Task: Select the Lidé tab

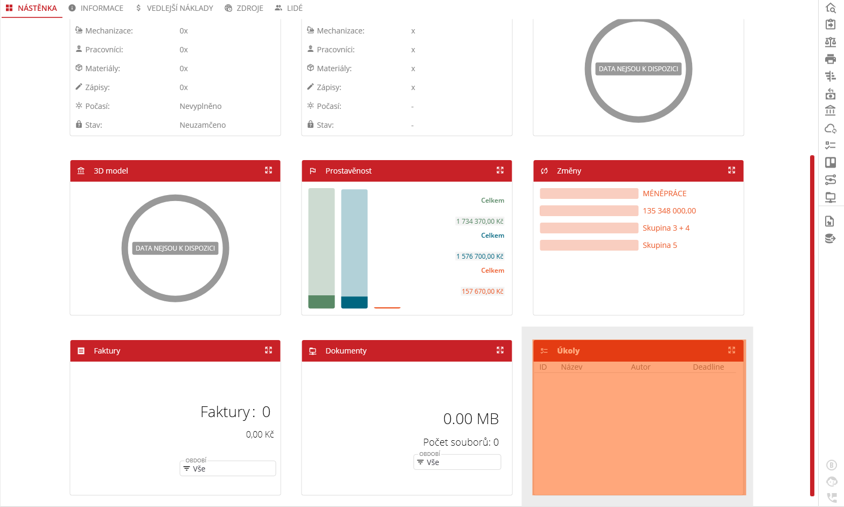Action: [289, 8]
